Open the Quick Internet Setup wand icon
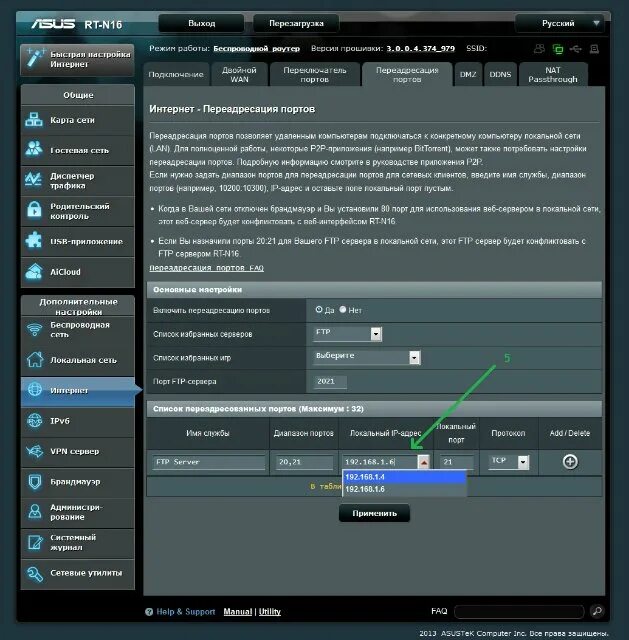Image resolution: width=629 pixels, height=640 pixels. click(x=34, y=59)
